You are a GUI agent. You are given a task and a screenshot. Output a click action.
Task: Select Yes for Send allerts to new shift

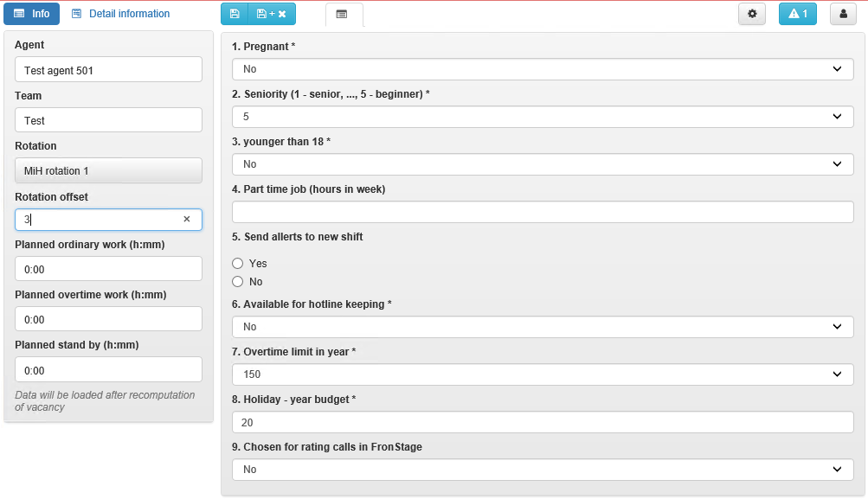237,263
